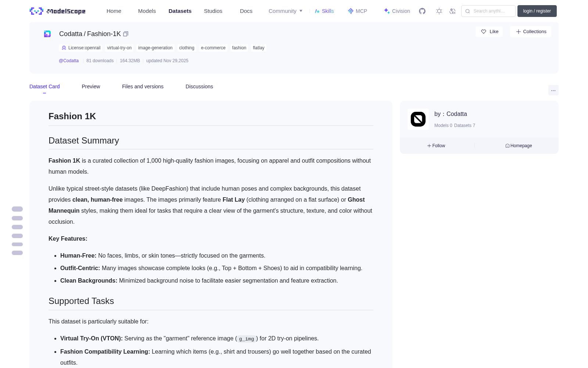Image resolution: width=588 pixels, height=368 pixels.
Task: Select the virtual-try-on tag
Action: pos(119,48)
